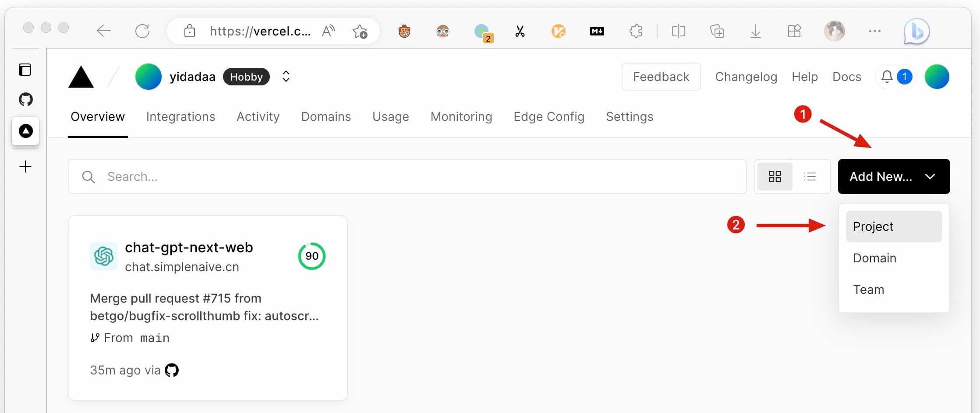Open the browser extensions puzzle icon
The height and width of the screenshot is (413, 980).
coord(635,31)
